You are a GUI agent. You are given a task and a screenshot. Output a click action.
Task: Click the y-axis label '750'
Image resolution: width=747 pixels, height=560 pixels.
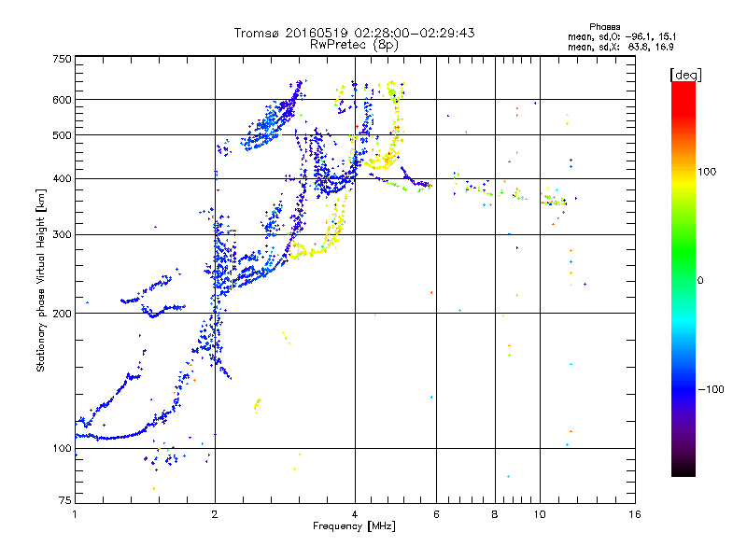point(62,59)
